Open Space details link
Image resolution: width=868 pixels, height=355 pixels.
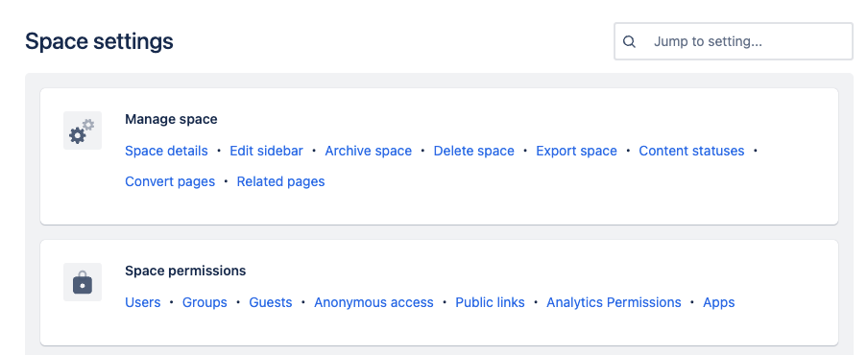click(x=167, y=151)
